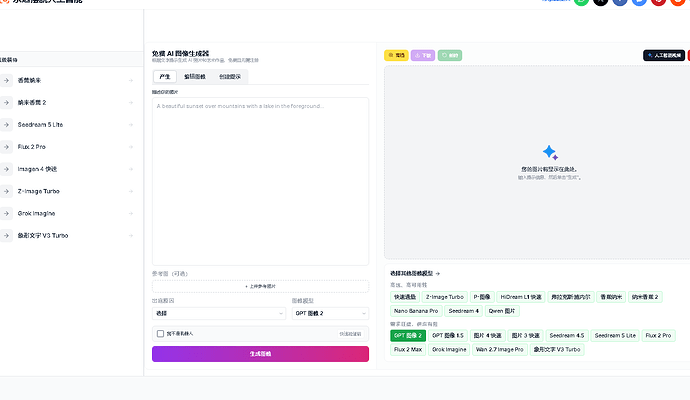Click the right arrow on the Imagen 4 快速 row
This screenshot has height=400, width=690.
(131, 169)
